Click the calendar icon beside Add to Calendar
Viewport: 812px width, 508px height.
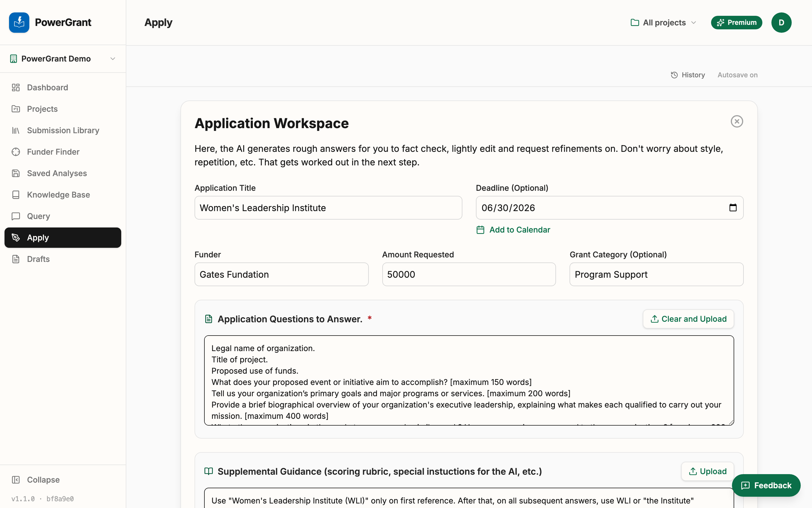[480, 230]
